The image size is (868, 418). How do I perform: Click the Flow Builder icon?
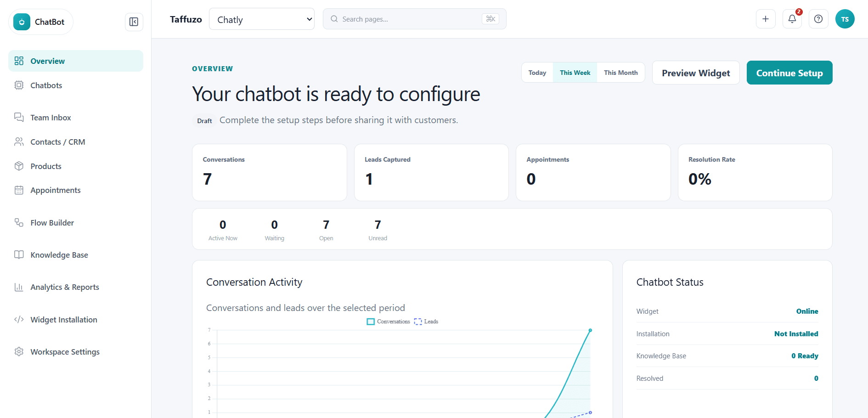point(19,222)
